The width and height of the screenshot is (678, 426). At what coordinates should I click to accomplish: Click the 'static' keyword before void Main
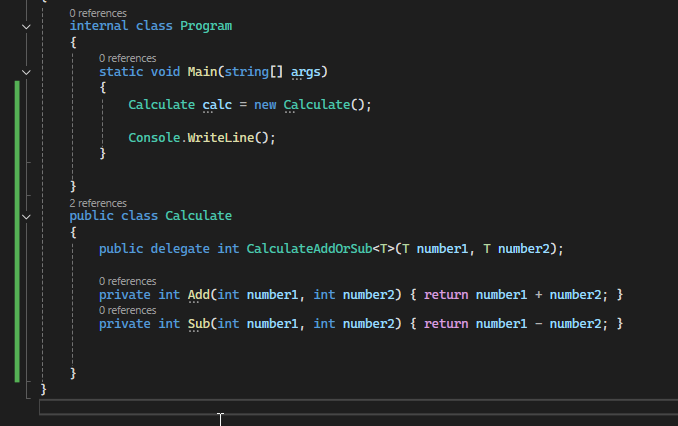coord(121,72)
